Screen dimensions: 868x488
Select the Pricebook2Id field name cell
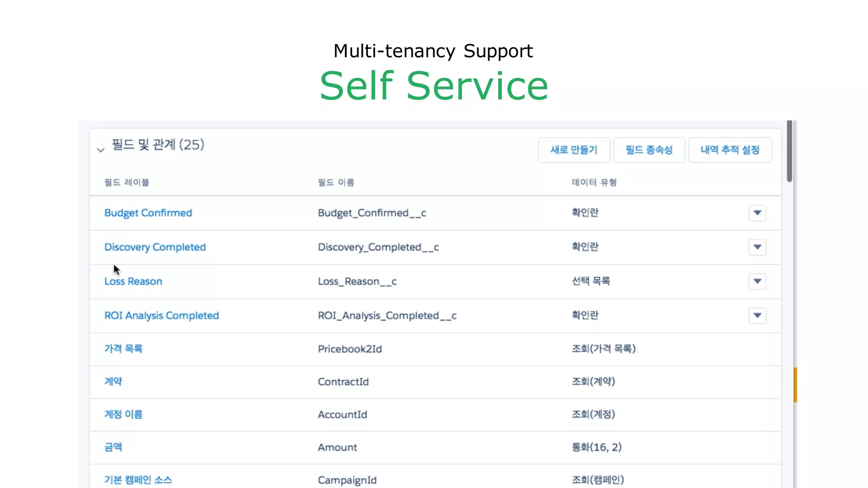(350, 349)
